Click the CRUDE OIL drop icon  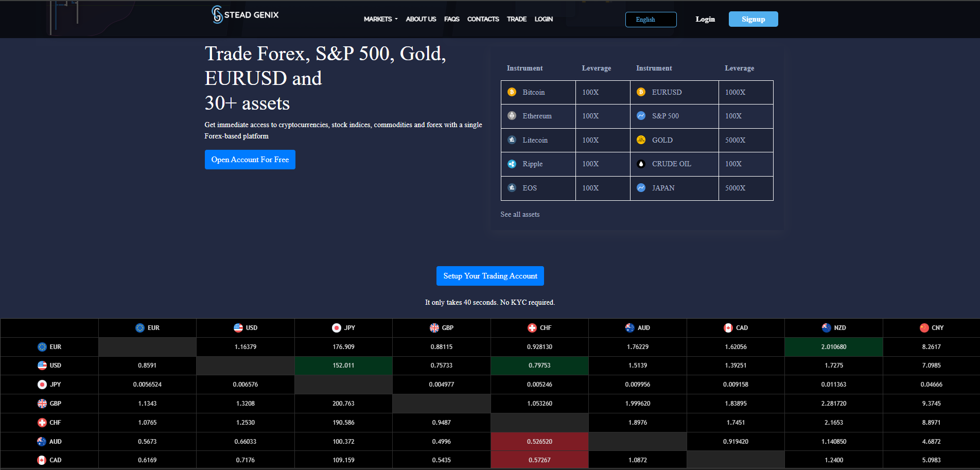(x=641, y=164)
